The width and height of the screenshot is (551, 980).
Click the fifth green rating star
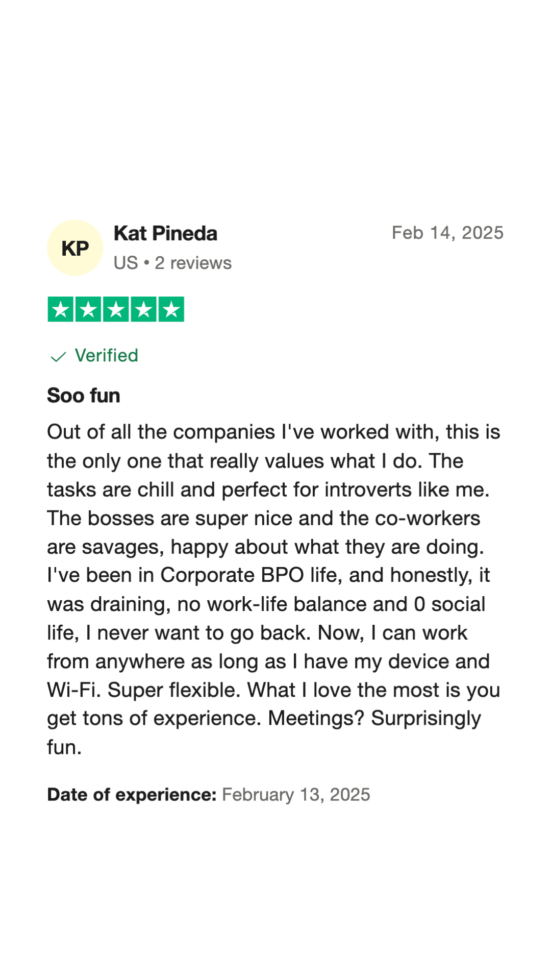click(x=171, y=309)
